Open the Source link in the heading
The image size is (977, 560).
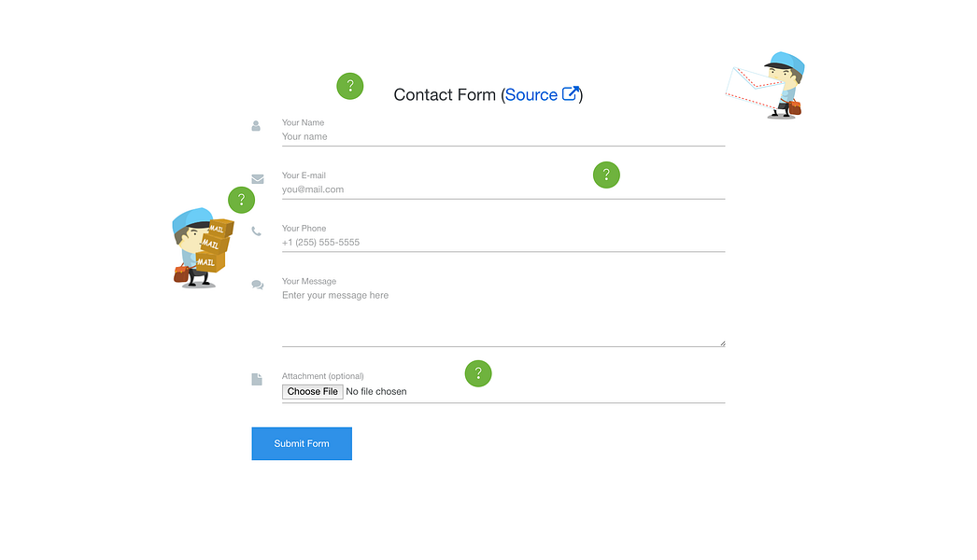(x=531, y=94)
